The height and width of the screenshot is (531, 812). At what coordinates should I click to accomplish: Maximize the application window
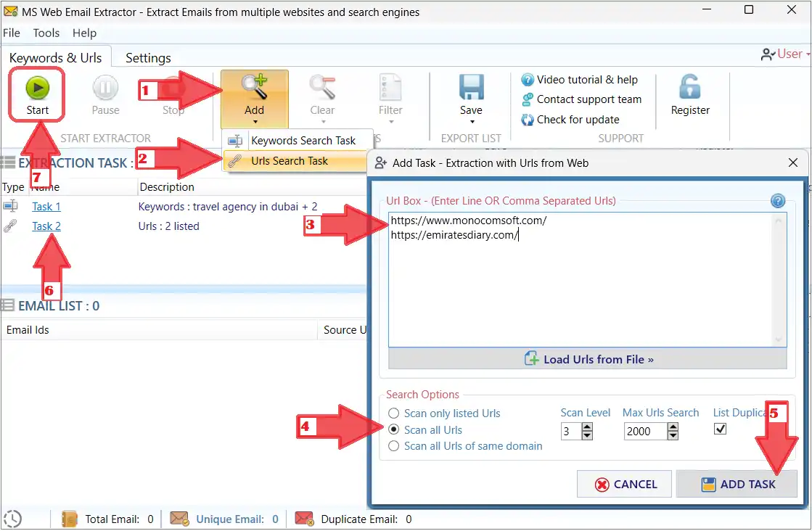tap(748, 10)
